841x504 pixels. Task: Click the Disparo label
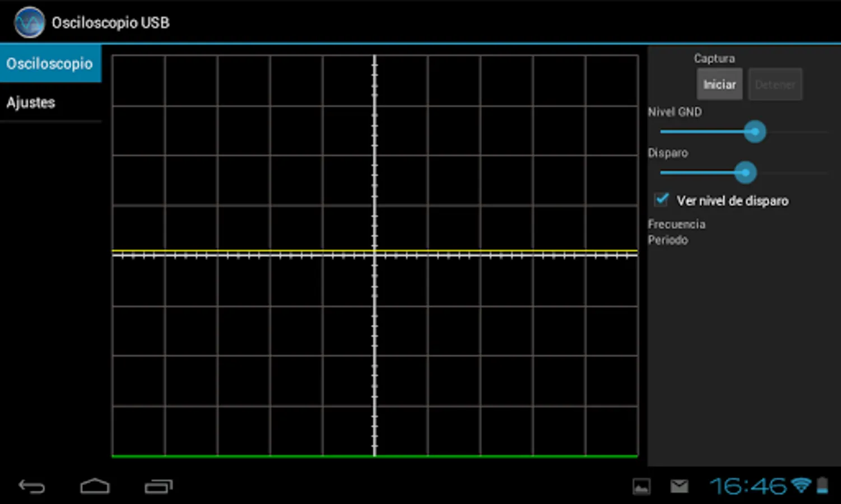[668, 153]
